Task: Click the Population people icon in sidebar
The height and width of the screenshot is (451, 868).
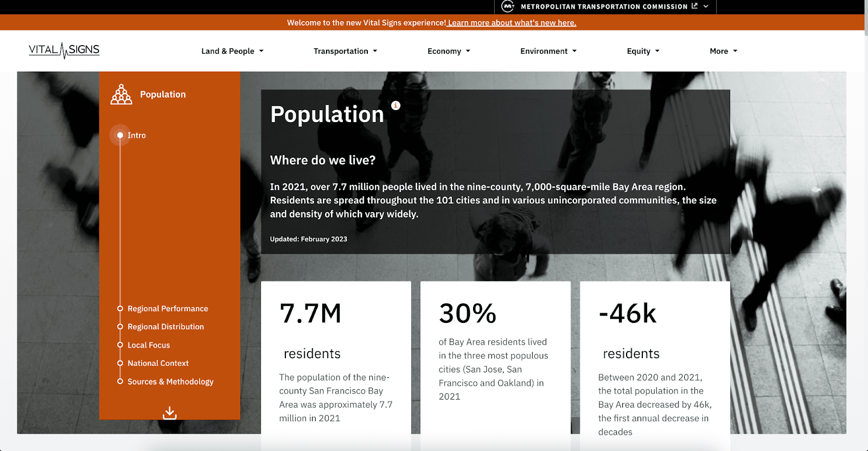Action: tap(121, 94)
